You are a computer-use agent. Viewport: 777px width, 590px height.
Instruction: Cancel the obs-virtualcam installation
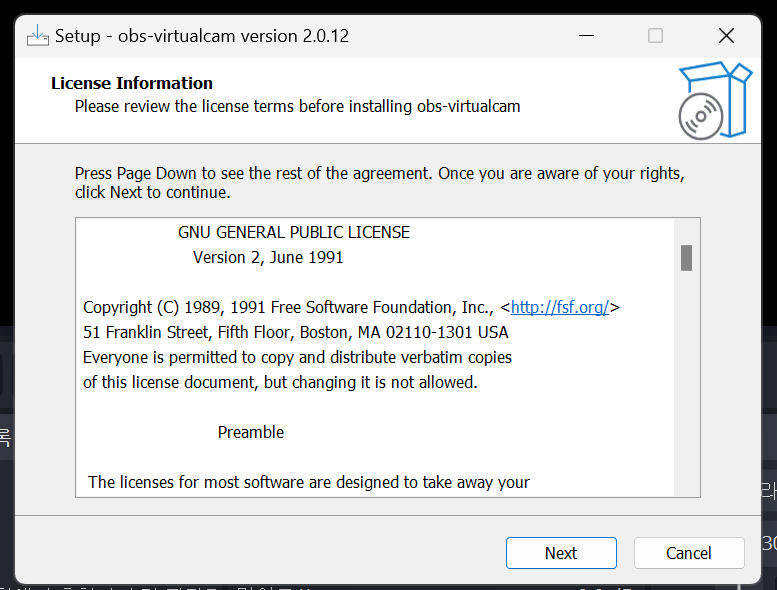(689, 553)
